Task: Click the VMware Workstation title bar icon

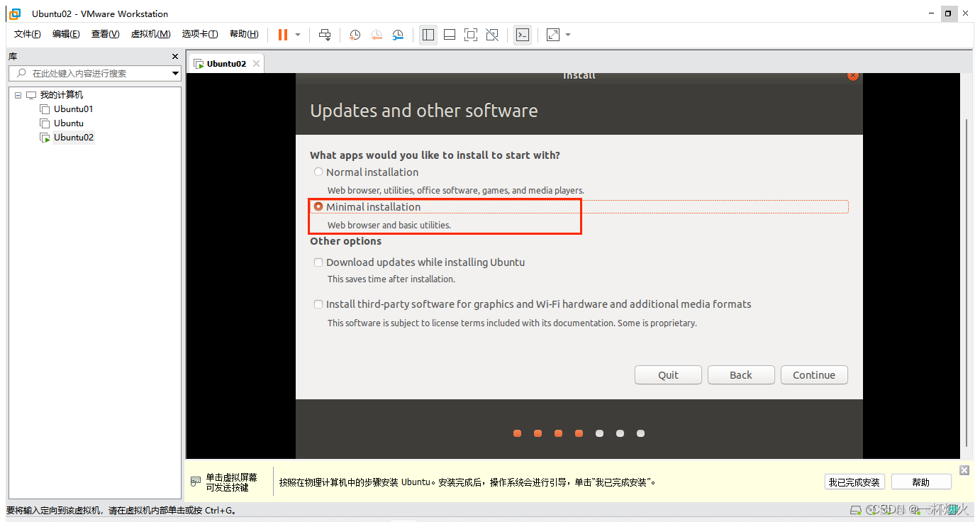Action: [x=15, y=13]
